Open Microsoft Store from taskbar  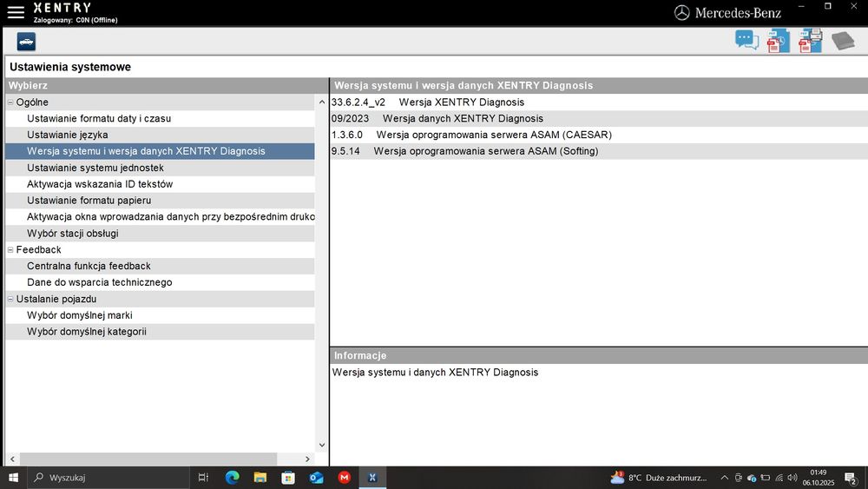click(x=288, y=478)
